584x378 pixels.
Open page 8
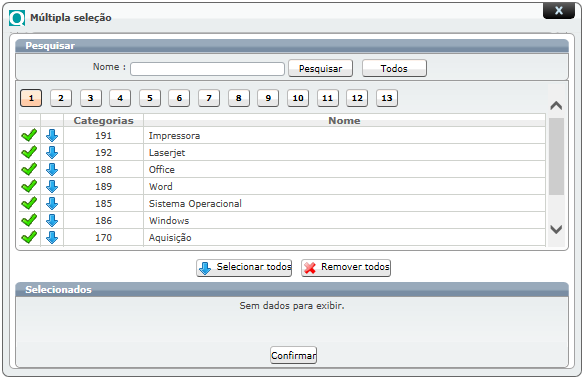pyautogui.click(x=239, y=98)
